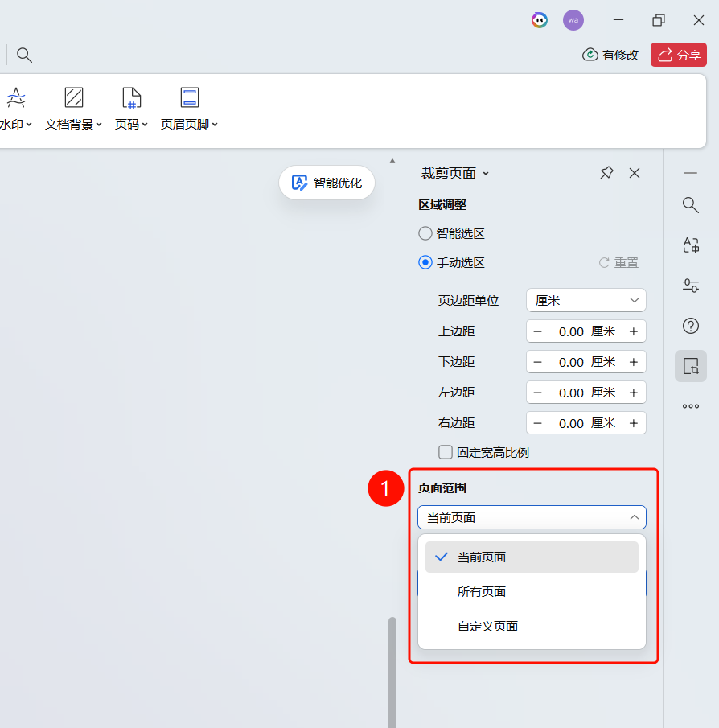Select the 智能选区 radio button
The width and height of the screenshot is (719, 728).
coord(425,233)
